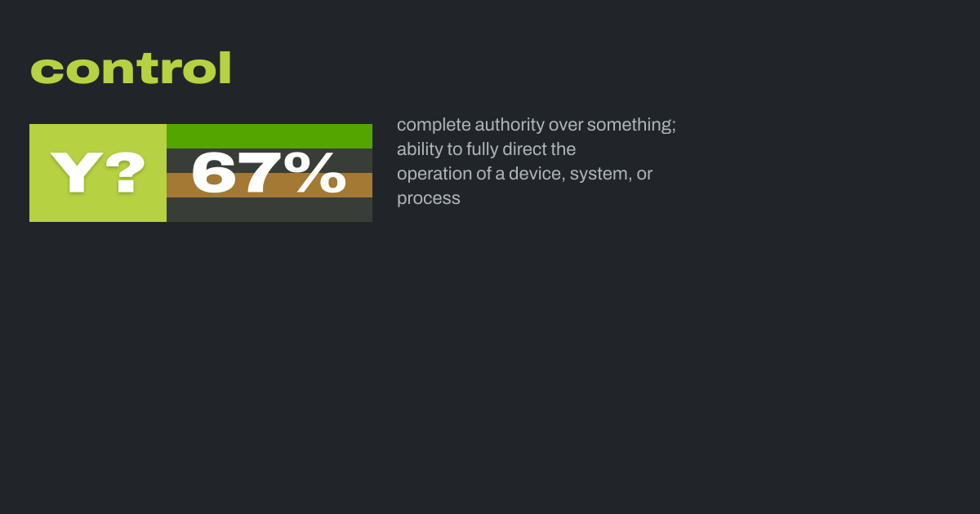Click the "ability to fully direct the" line
This screenshot has width=980, height=514.
coord(486,149)
